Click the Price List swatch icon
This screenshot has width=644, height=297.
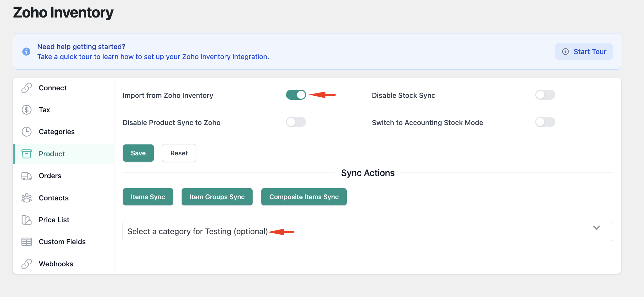(27, 220)
